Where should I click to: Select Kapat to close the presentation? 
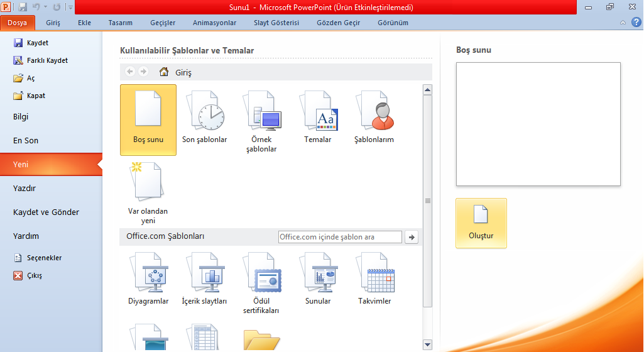coord(29,96)
